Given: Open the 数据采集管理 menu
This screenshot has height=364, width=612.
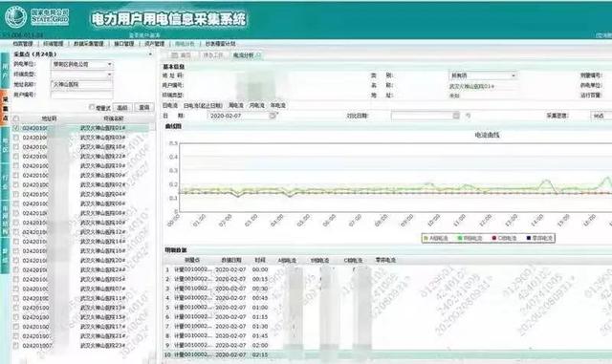Looking at the screenshot, I should (89, 44).
